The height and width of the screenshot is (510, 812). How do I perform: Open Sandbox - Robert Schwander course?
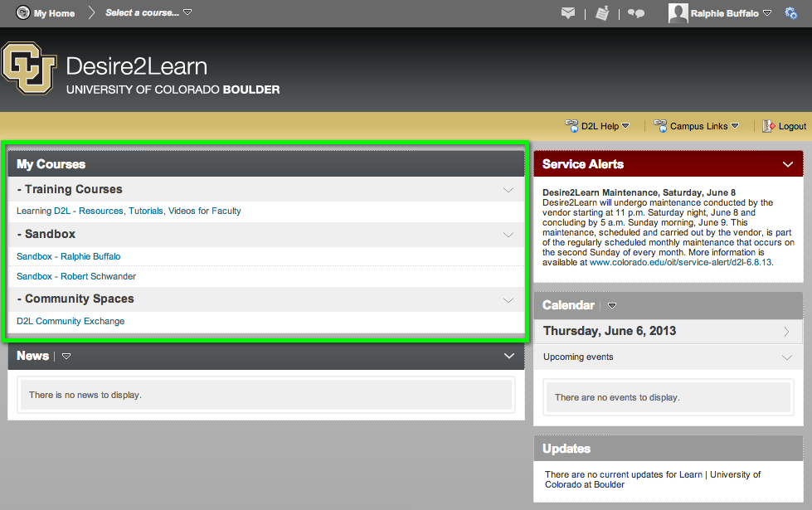click(x=76, y=276)
